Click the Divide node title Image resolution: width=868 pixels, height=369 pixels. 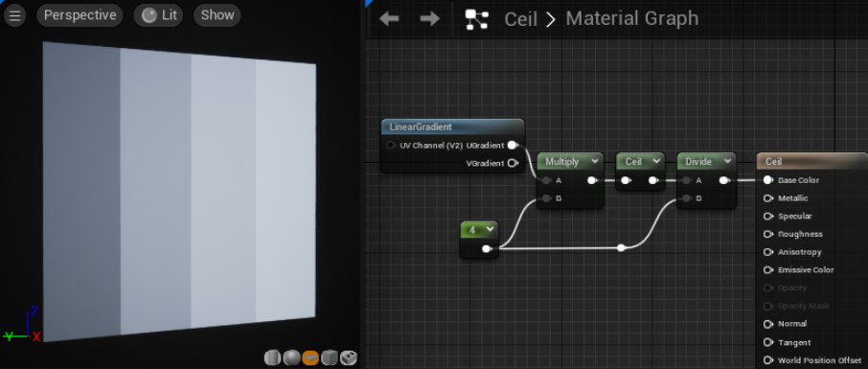click(x=698, y=161)
